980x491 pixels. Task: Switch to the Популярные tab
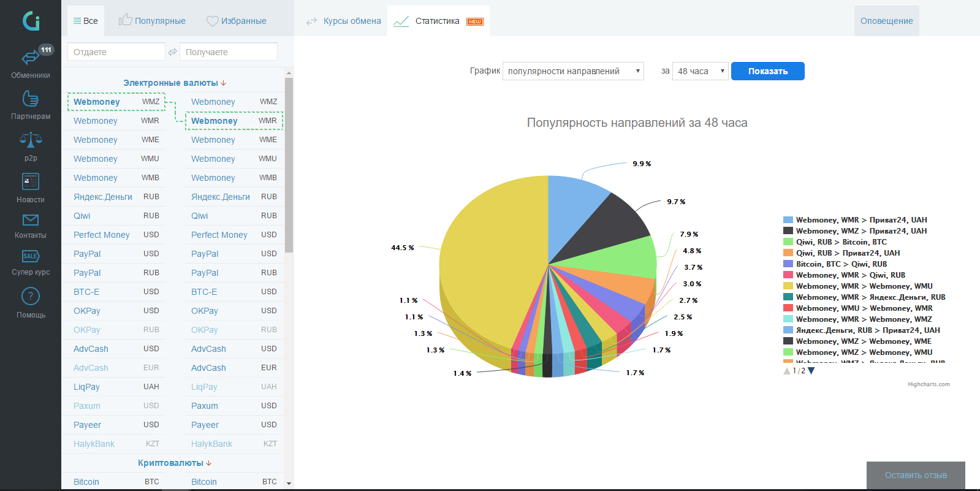tap(152, 21)
